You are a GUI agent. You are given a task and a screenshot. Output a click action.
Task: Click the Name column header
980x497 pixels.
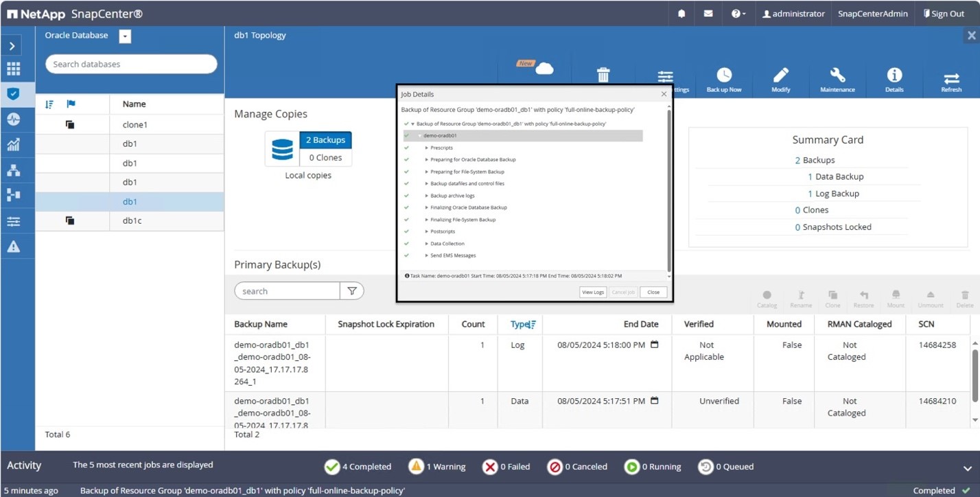134,104
